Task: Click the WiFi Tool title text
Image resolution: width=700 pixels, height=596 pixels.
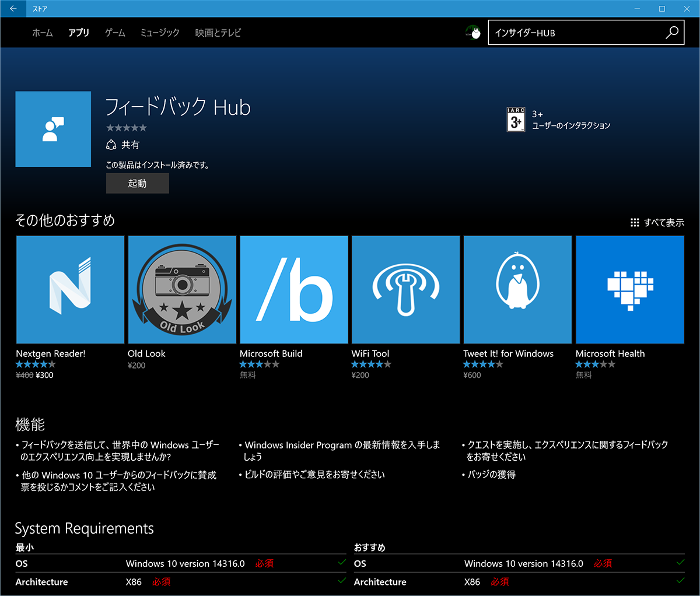Action: (x=370, y=353)
